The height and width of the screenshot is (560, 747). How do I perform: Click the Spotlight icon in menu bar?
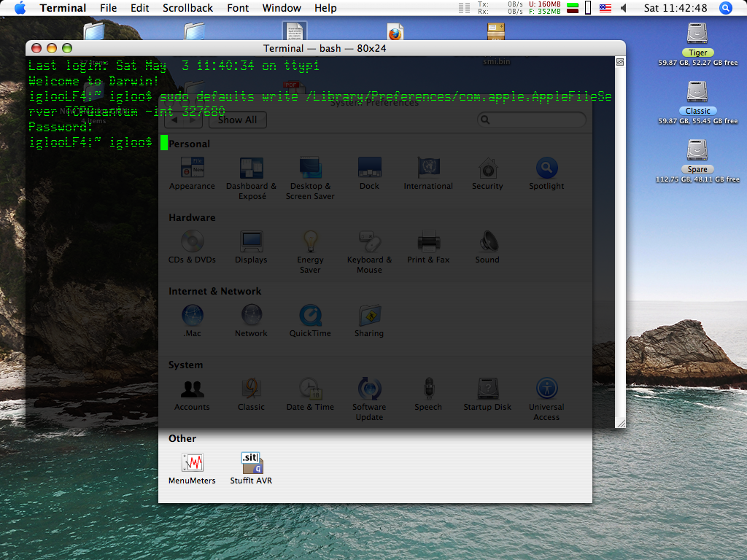[x=726, y=8]
